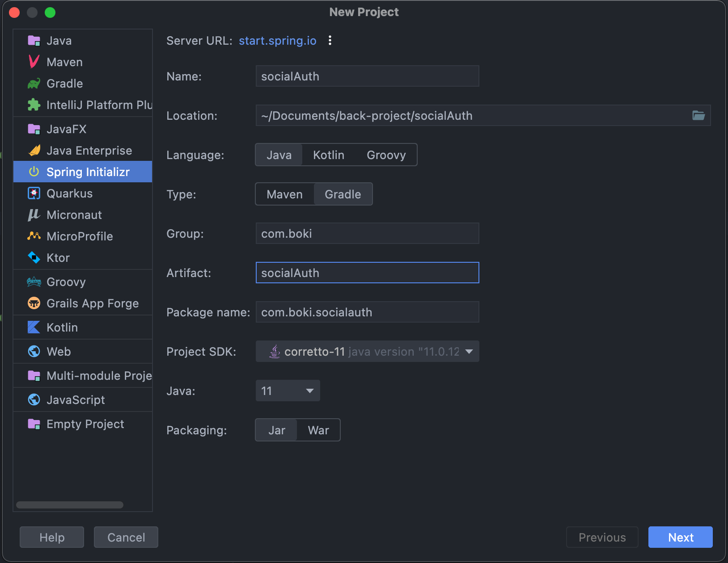Screen dimensions: 728x563
Task: Select Ktor generator in sidebar
Action: 83,258
